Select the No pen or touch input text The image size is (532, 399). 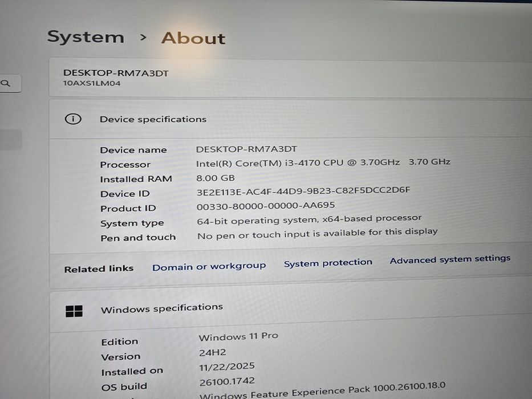click(317, 234)
